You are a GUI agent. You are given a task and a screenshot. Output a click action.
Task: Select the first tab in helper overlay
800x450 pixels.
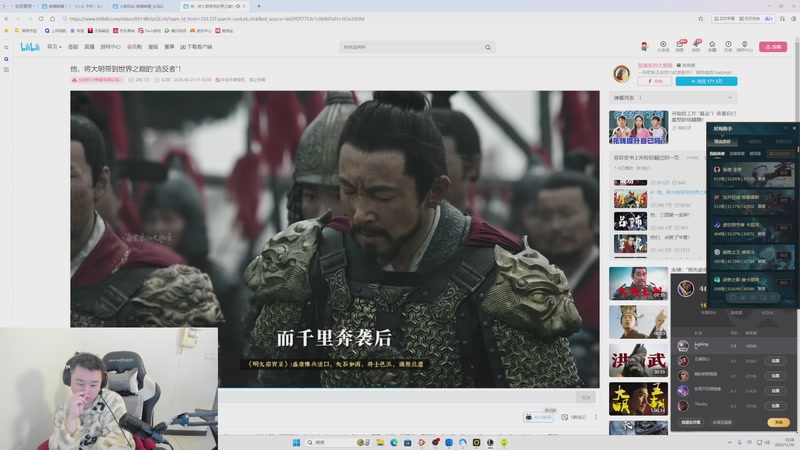click(722, 142)
